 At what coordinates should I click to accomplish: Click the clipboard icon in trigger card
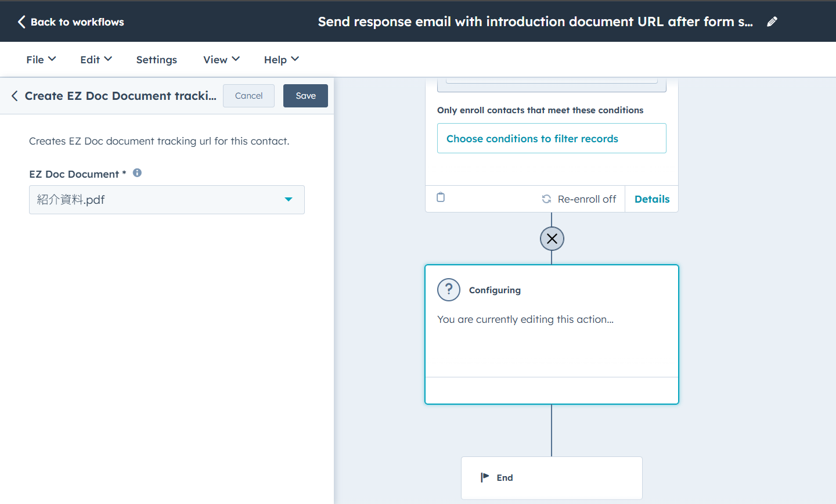point(441,197)
